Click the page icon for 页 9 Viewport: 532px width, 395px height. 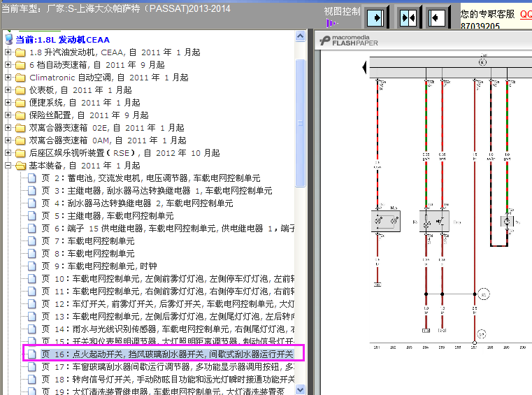[x=32, y=266]
